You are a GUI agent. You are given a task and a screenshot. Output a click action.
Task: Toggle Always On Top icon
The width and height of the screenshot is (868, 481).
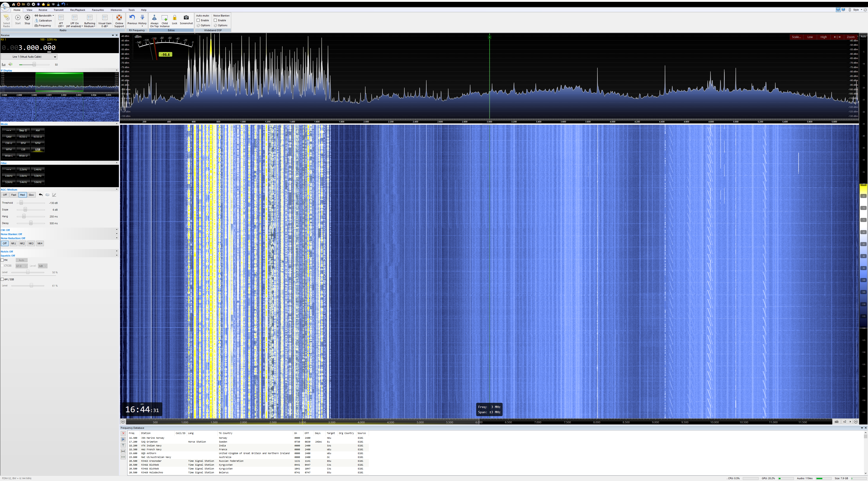[154, 18]
